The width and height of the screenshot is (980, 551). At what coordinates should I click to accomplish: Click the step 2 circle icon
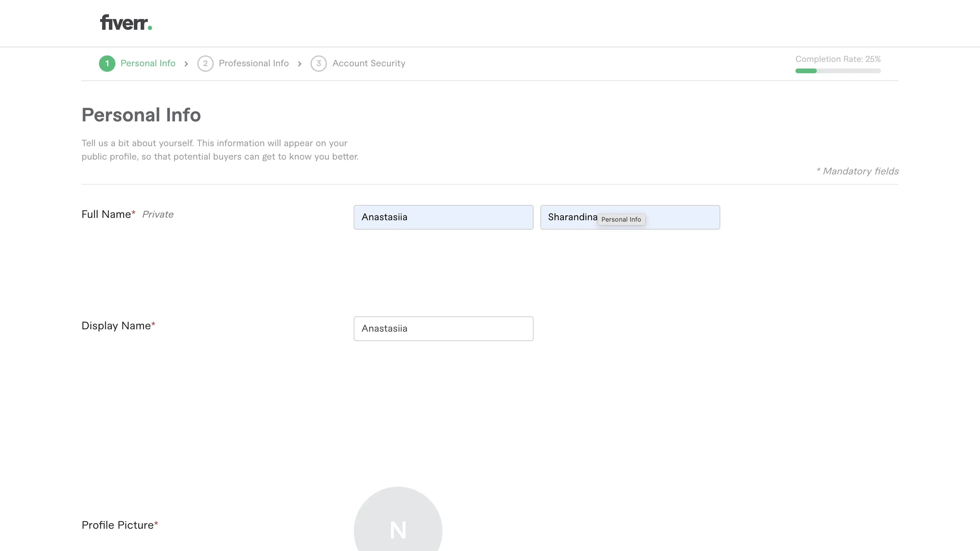pos(205,64)
